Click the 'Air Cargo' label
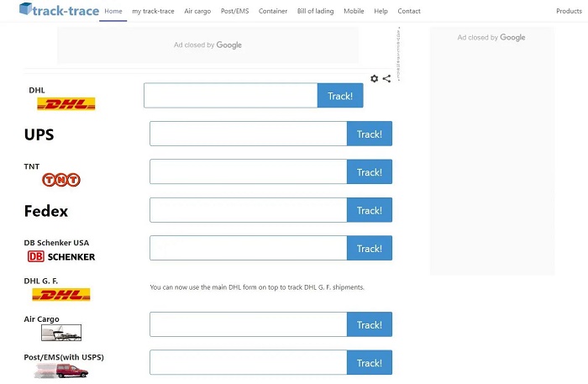Screen dimensions: 588x384 coord(42,319)
